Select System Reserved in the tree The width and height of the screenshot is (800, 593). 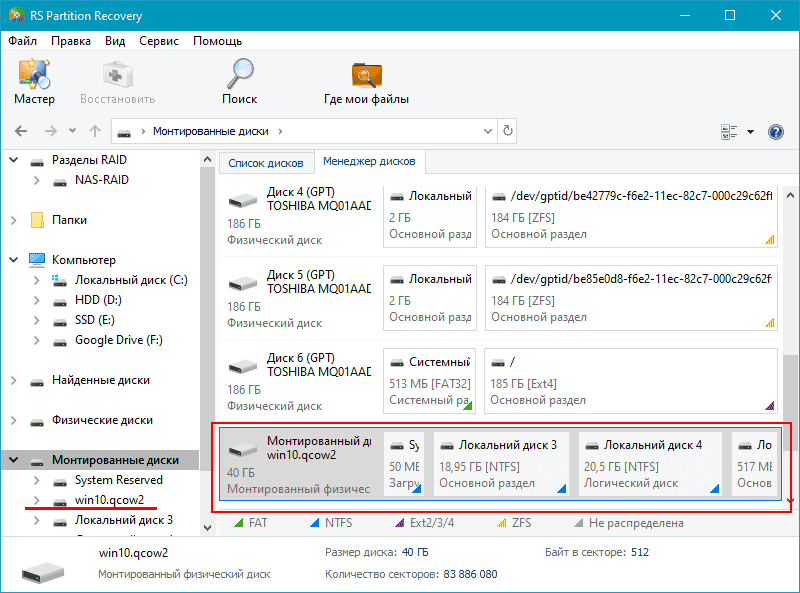pos(118,480)
